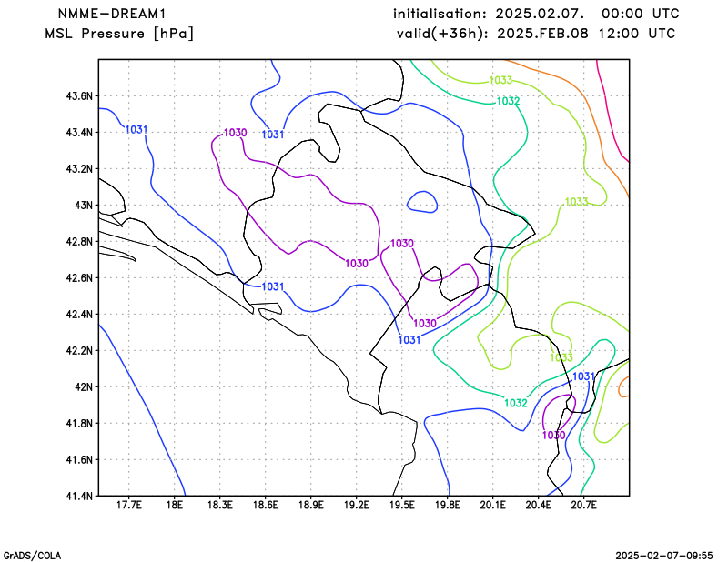Click the initialisation 2025.02.07 00:00 UTC text
The height and width of the screenshot is (562, 728).
(x=536, y=14)
